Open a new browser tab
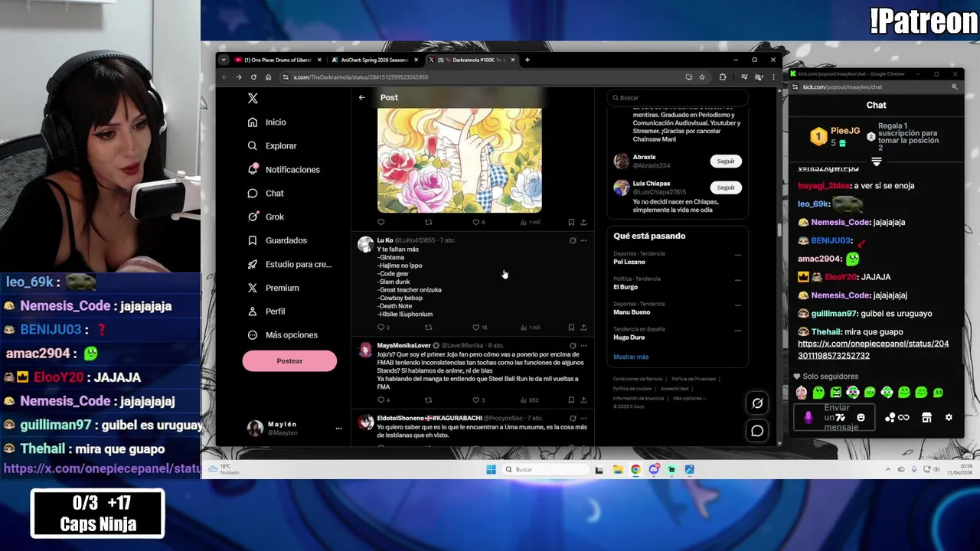 [x=527, y=60]
